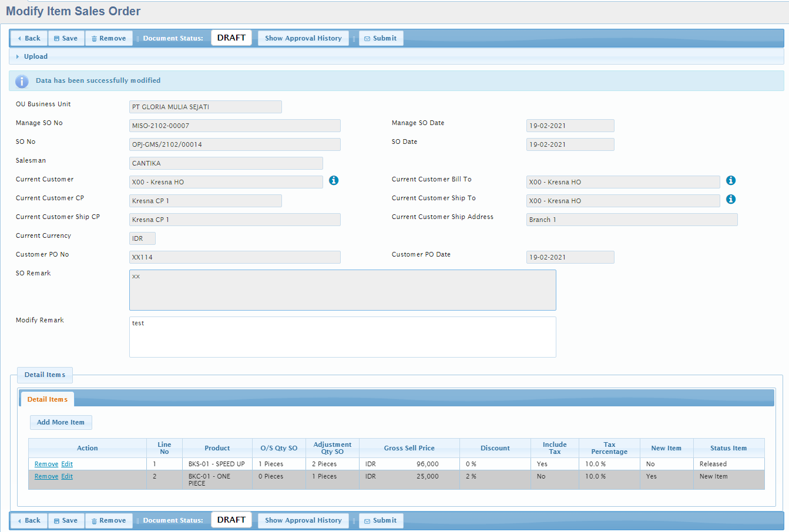Viewport: 789px width, 532px height.
Task: Click Edit link for BKC-01 - ONE PIECE row
Action: click(67, 476)
